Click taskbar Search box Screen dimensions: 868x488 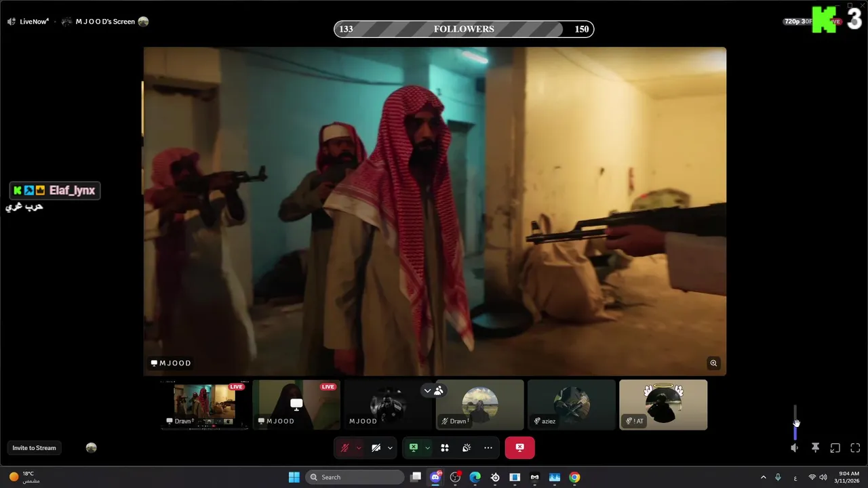355,477
